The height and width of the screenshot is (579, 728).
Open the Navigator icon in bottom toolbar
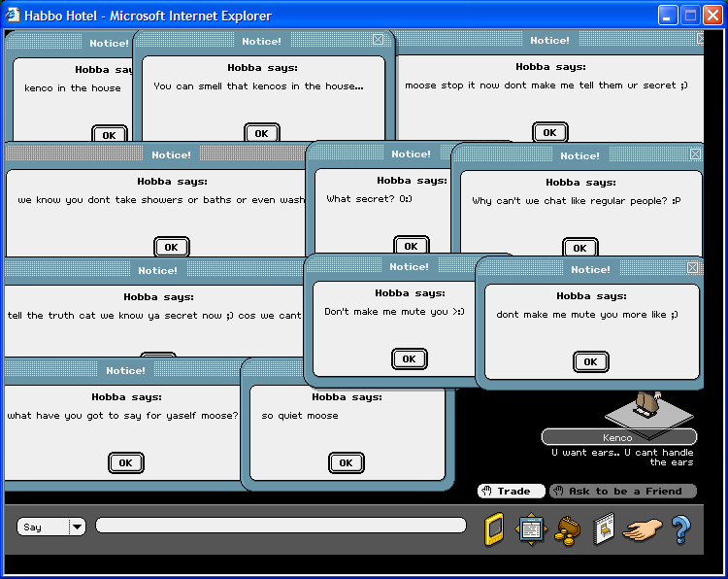coord(531,528)
